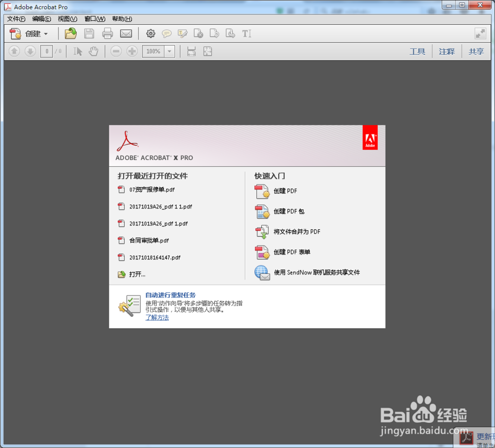
Task: Click the Create PDF toolbar icon
Action: pos(15,34)
